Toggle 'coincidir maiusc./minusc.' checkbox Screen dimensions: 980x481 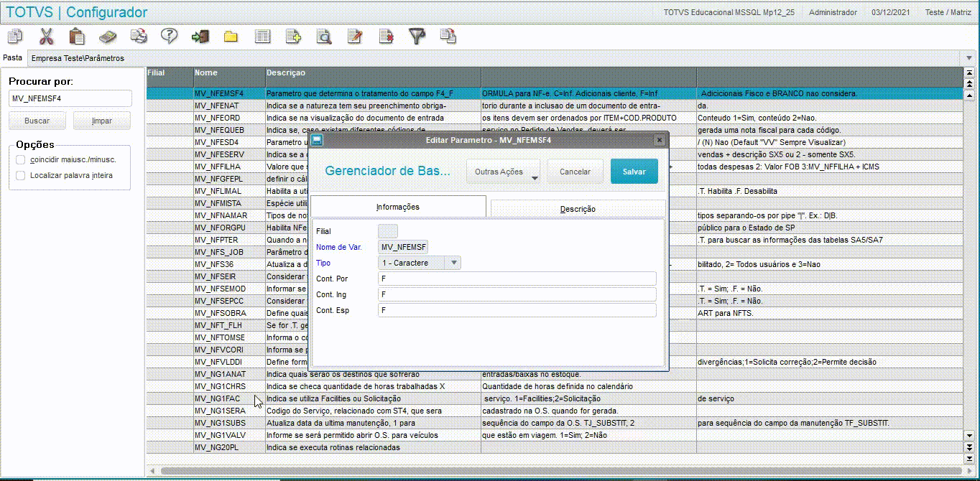(21, 159)
